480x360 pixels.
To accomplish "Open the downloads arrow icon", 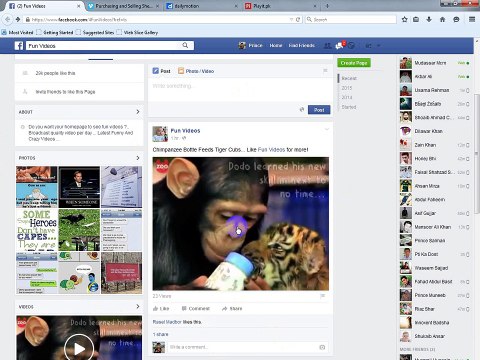I will coord(429,20).
